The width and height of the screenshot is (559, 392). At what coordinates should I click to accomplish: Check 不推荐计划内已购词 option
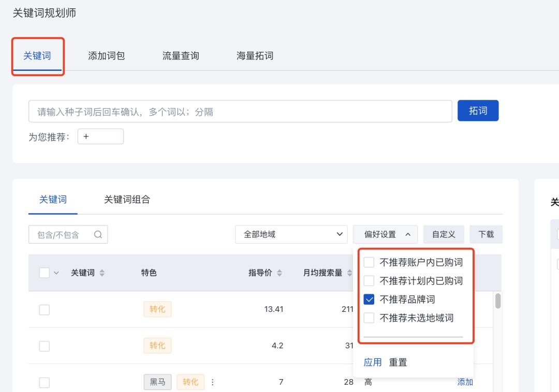point(369,281)
